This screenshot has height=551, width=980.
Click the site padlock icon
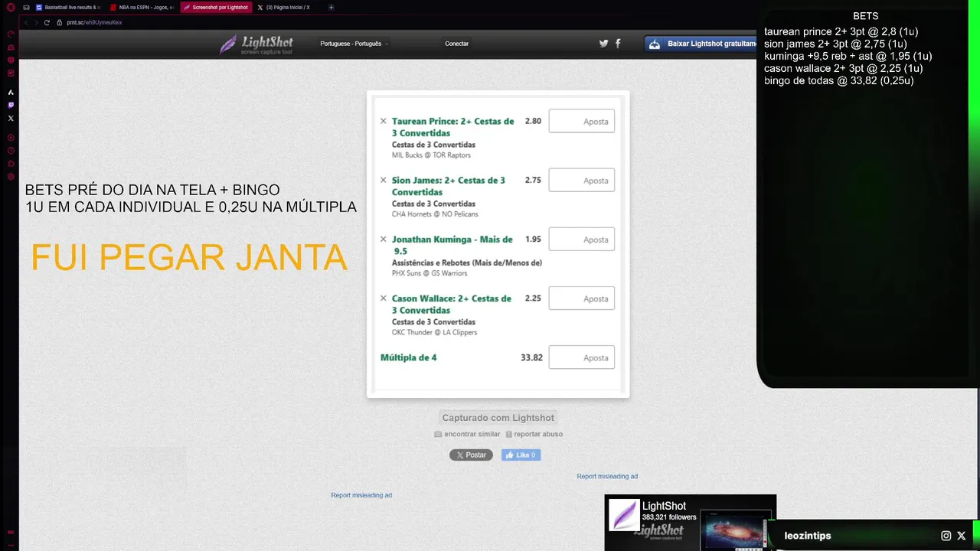pos(59,22)
